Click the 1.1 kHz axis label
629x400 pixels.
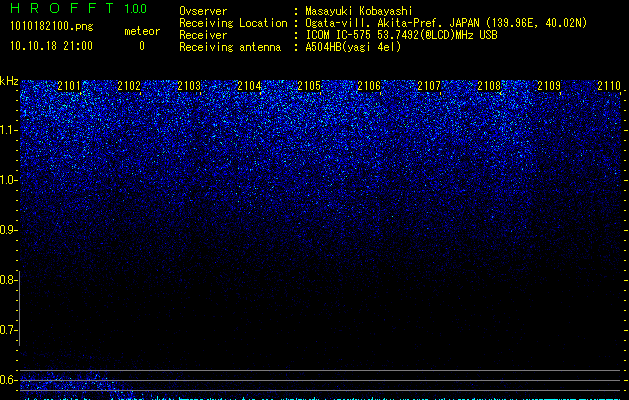[x=8, y=130]
